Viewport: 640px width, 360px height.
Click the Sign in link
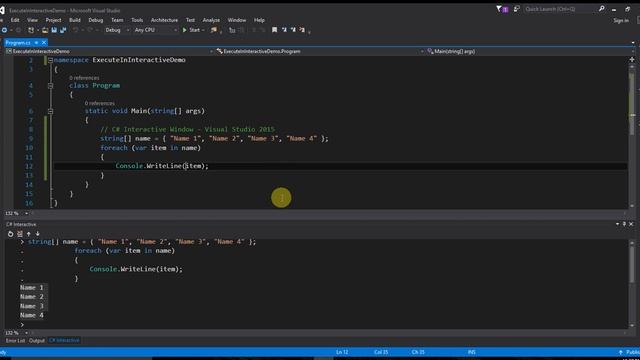tap(621, 20)
